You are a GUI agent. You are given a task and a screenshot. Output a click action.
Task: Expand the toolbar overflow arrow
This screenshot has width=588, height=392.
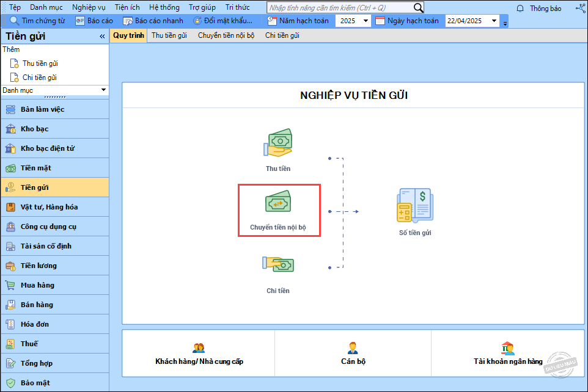click(x=505, y=24)
